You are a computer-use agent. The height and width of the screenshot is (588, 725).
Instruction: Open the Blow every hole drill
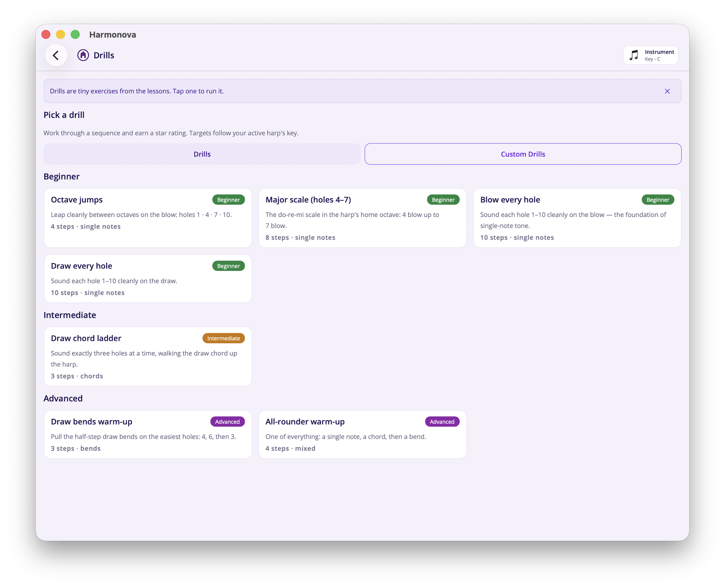[577, 218]
